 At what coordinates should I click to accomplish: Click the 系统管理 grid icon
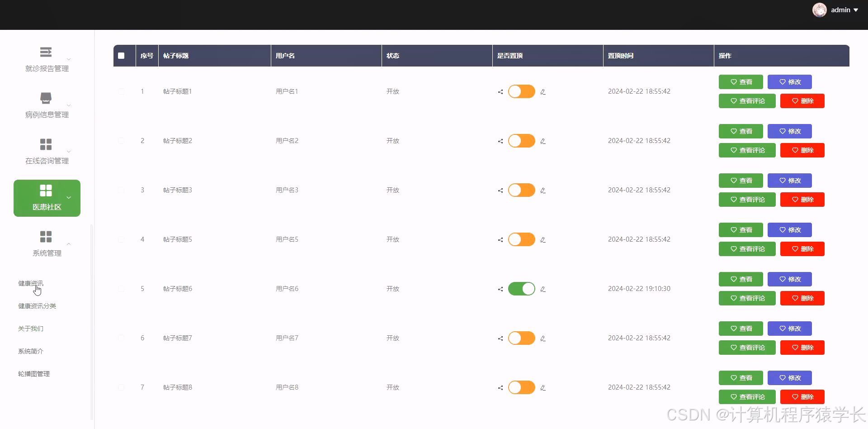click(x=46, y=237)
